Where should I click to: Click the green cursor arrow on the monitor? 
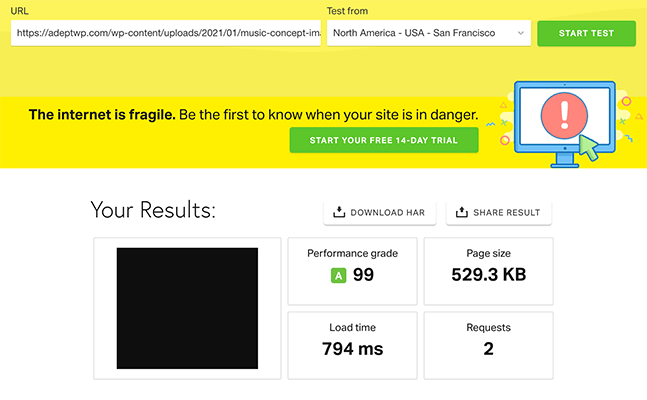(x=589, y=149)
